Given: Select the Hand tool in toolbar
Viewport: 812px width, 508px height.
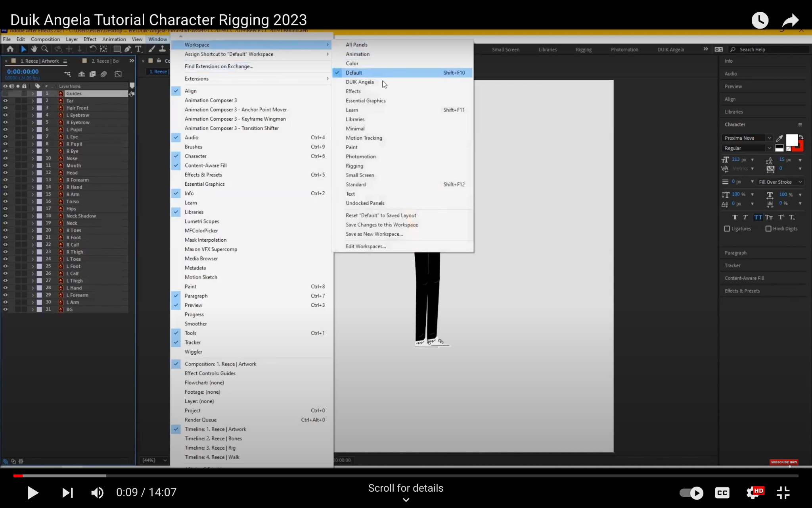Looking at the screenshot, I should (x=34, y=49).
